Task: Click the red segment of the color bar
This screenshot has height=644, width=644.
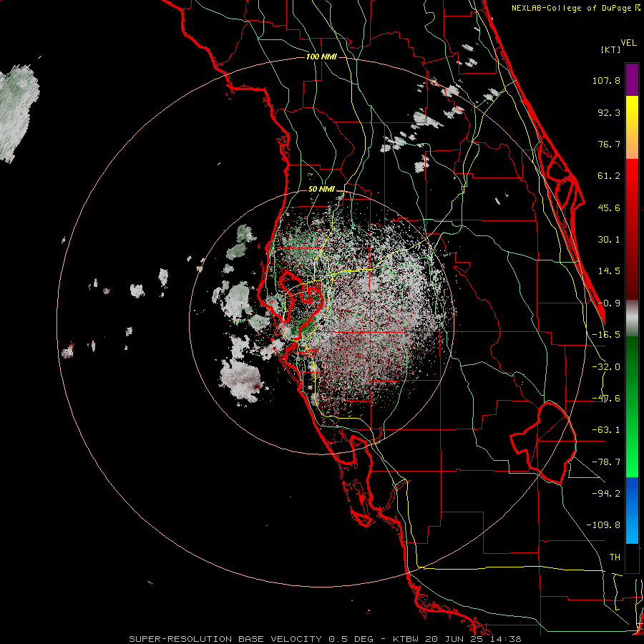Action: tap(632, 229)
